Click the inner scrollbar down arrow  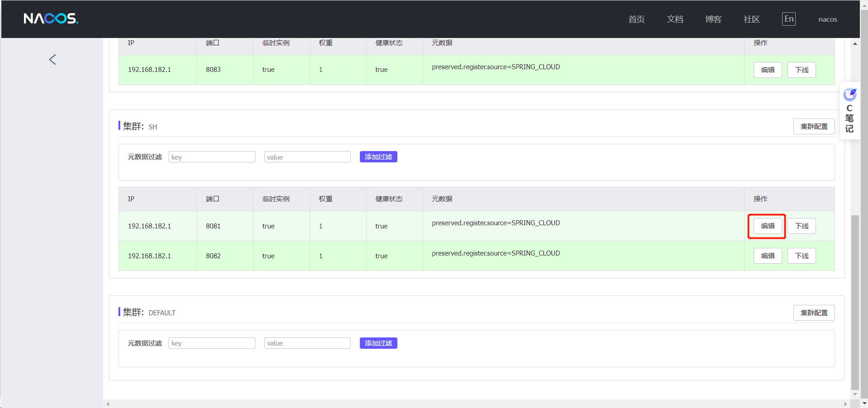pyautogui.click(x=855, y=394)
